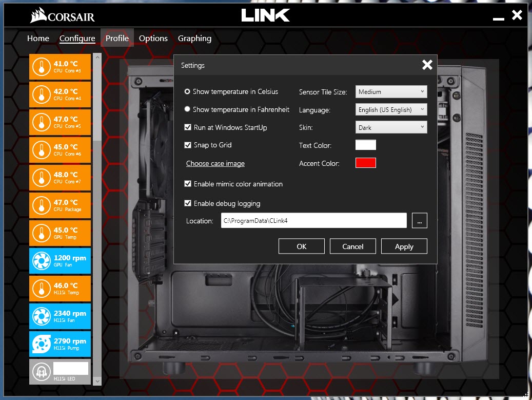This screenshot has width=532, height=400.
Task: Click the CPU Core #5 thermometer icon
Action: [x=42, y=122]
